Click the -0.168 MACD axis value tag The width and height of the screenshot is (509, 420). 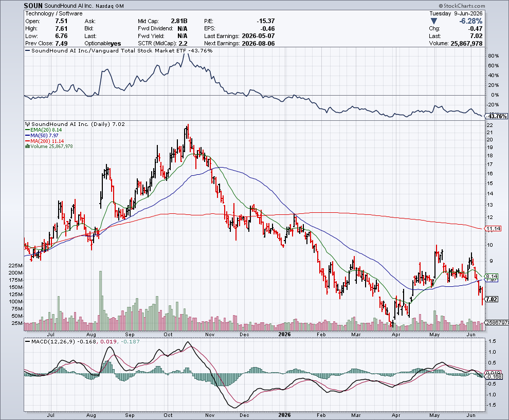click(x=495, y=376)
